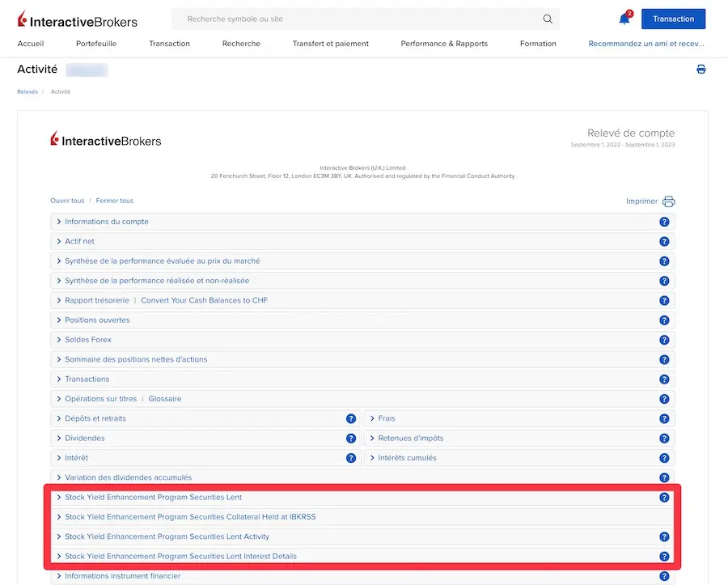Image resolution: width=728 pixels, height=585 pixels.
Task: Open help icon for Dividendes row
Action: coord(351,439)
